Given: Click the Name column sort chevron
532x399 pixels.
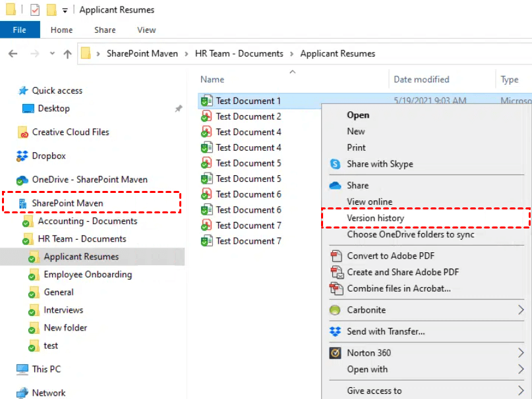Looking at the screenshot, I should click(292, 72).
